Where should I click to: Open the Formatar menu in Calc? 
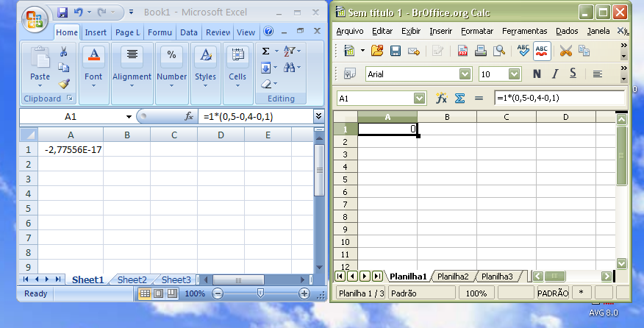coord(477,31)
